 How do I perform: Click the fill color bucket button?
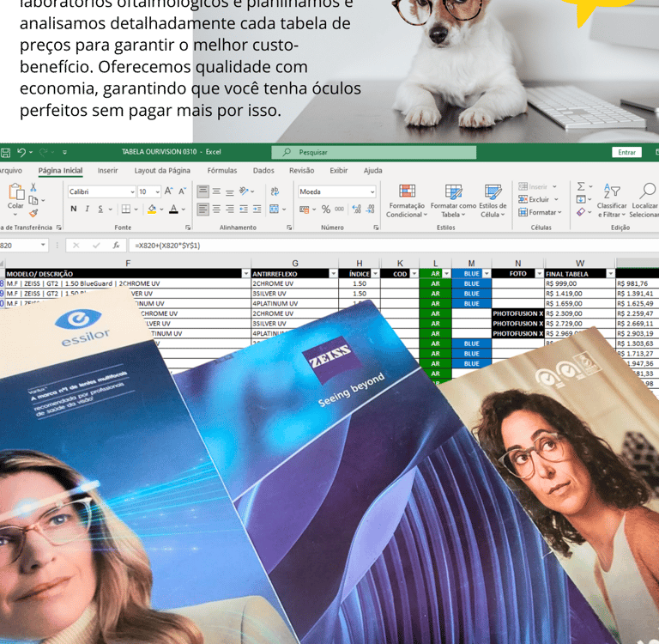point(152,209)
